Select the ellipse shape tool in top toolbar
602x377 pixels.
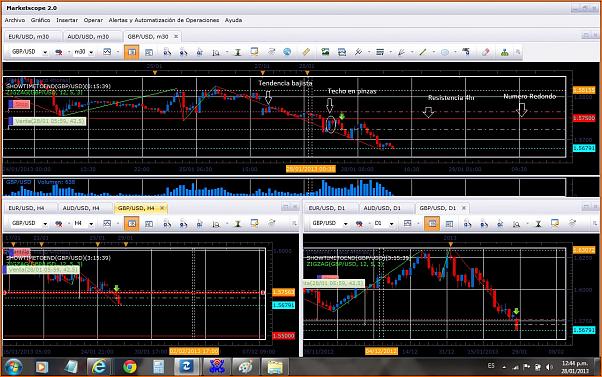point(445,52)
